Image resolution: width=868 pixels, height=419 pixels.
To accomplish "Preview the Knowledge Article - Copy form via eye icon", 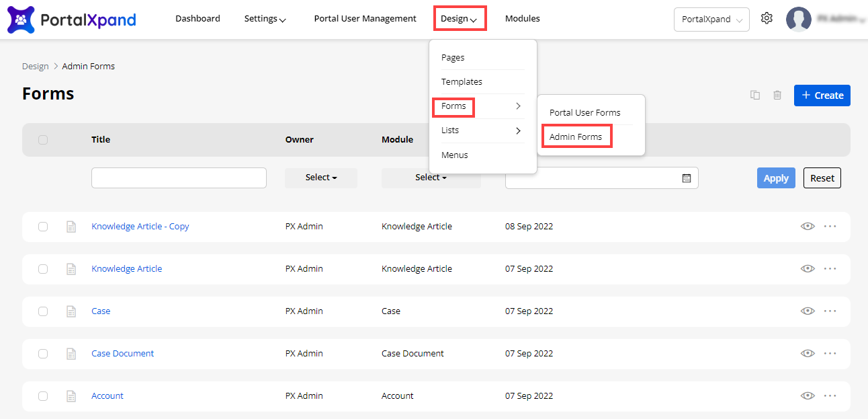I will pos(808,227).
